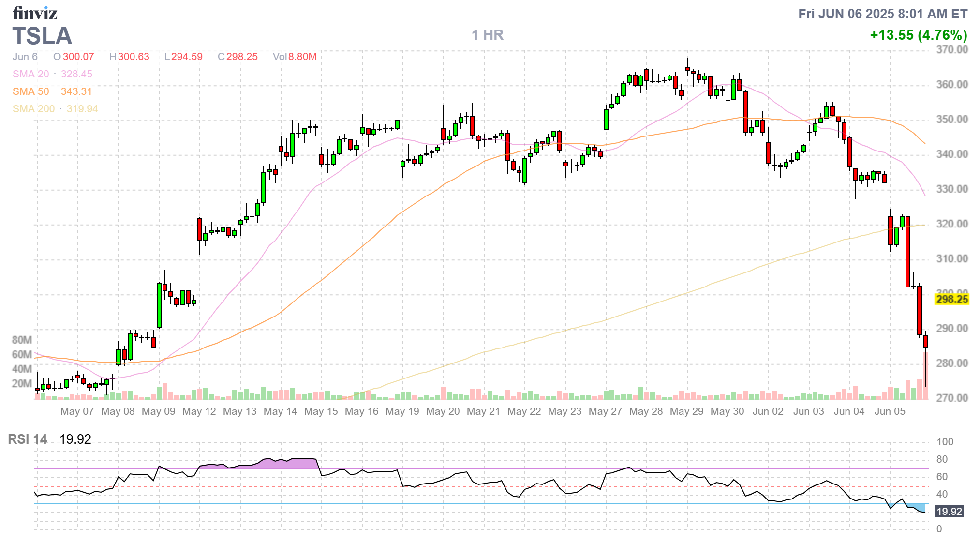Select the high price 300.63

coord(134,57)
